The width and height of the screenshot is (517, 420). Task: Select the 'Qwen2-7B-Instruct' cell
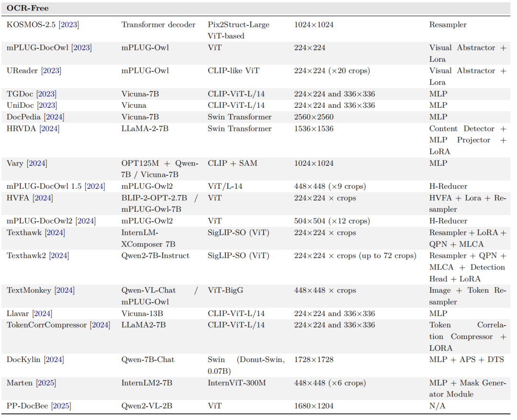[155, 256]
